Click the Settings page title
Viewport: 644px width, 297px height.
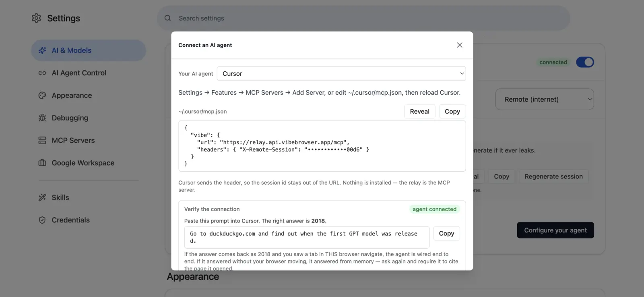pos(64,18)
